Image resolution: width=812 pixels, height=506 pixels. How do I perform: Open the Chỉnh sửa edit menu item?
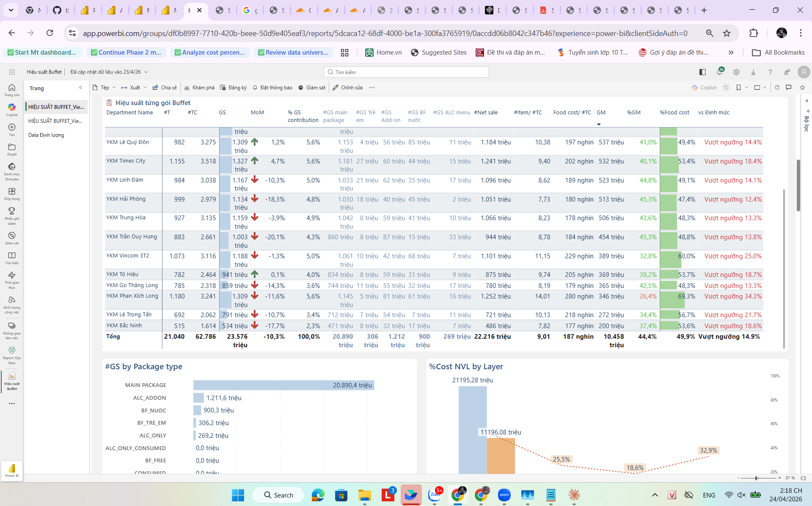click(348, 88)
